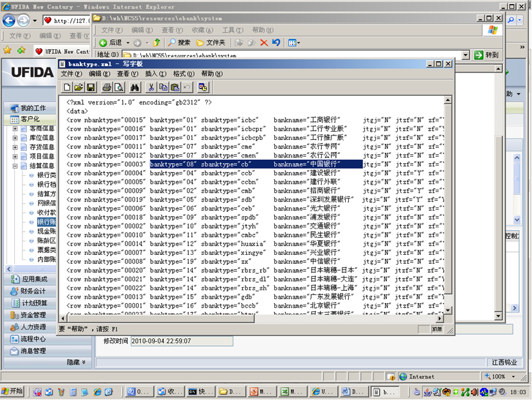Click the 人力资源 people icon in sidebar

[14, 327]
